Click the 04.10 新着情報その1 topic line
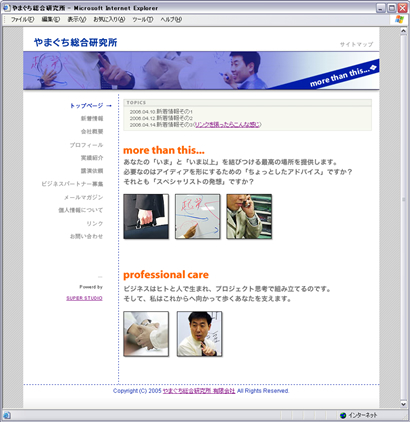The width and height of the screenshot is (410, 422). click(x=161, y=112)
